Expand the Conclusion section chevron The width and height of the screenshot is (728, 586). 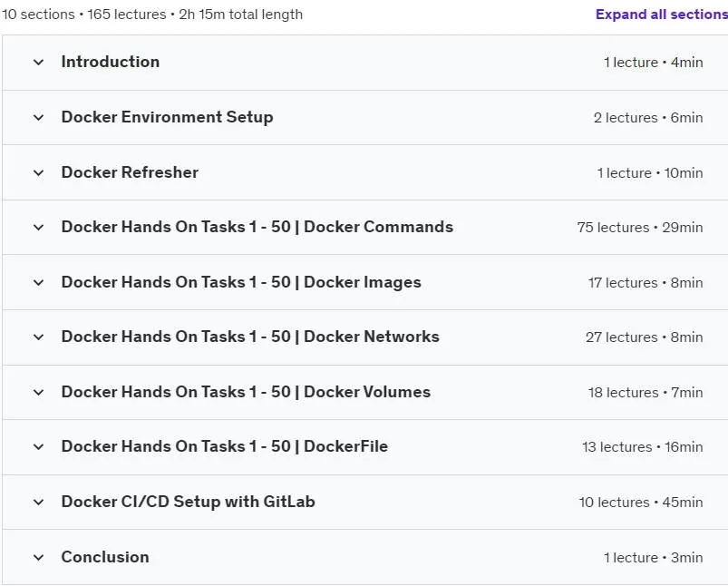coord(39,557)
